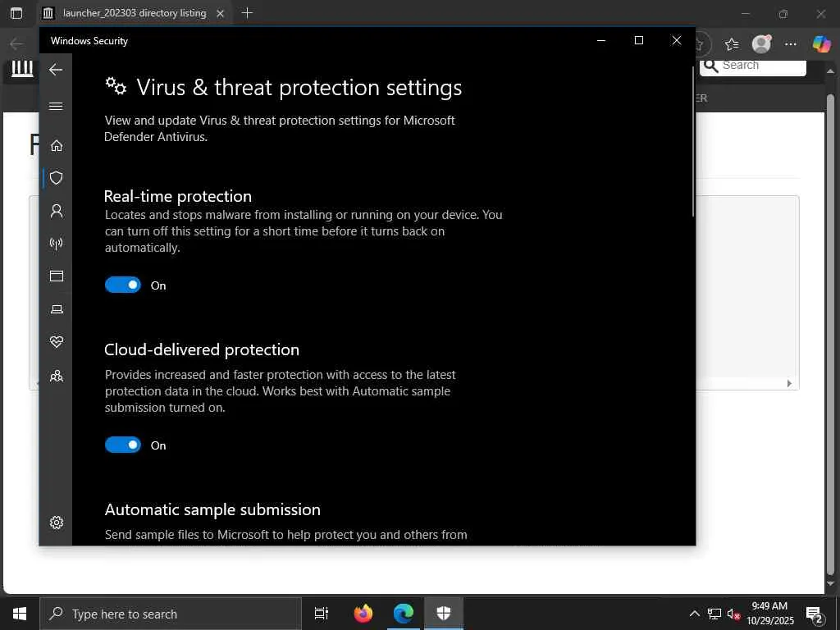Open Account protection in the sidebar
This screenshot has height=630, width=840.
[57, 211]
